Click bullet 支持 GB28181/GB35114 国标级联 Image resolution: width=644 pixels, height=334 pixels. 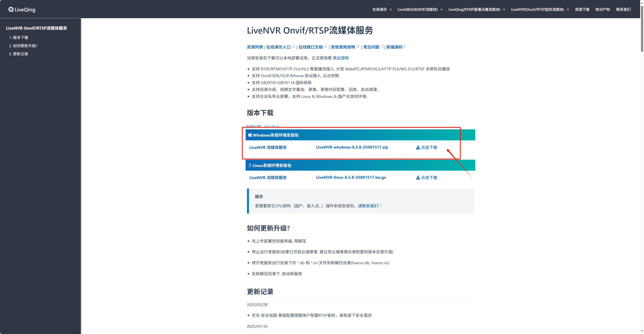pos(281,83)
